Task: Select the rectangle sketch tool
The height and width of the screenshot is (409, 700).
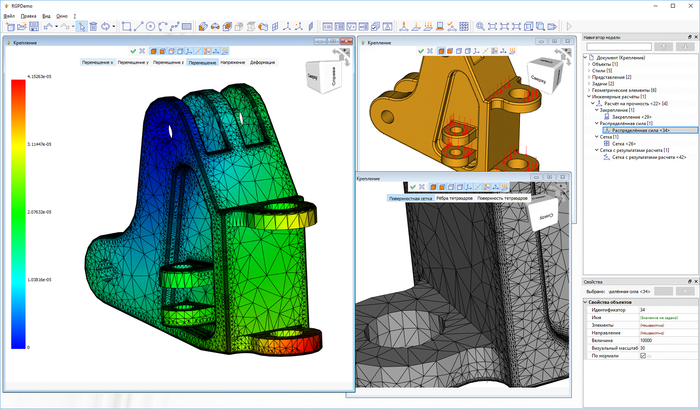Action: [126, 26]
